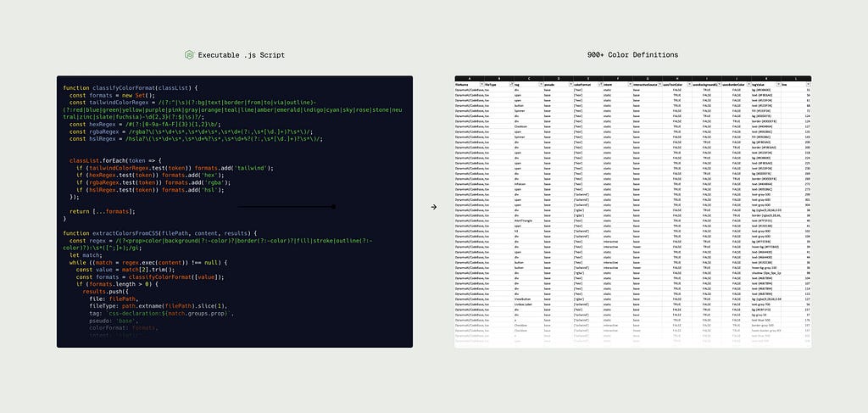The width and height of the screenshot is (868, 413).
Task: Click the 'results.push({' code line
Action: pyautogui.click(x=106, y=291)
